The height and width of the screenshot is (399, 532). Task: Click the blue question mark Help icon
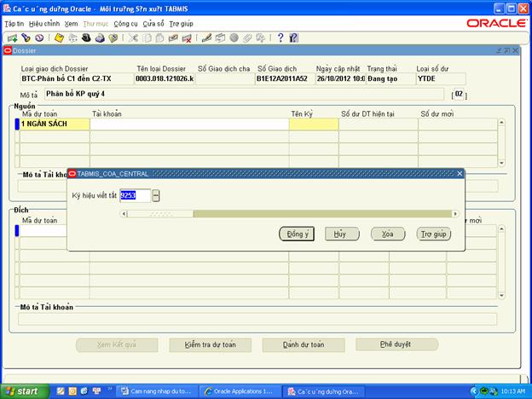tap(280, 38)
